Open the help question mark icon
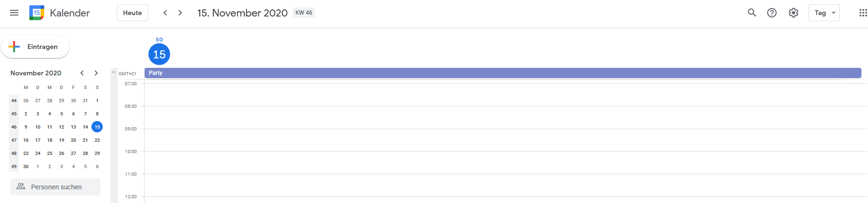Viewport: 868px width, 203px height. tap(772, 13)
